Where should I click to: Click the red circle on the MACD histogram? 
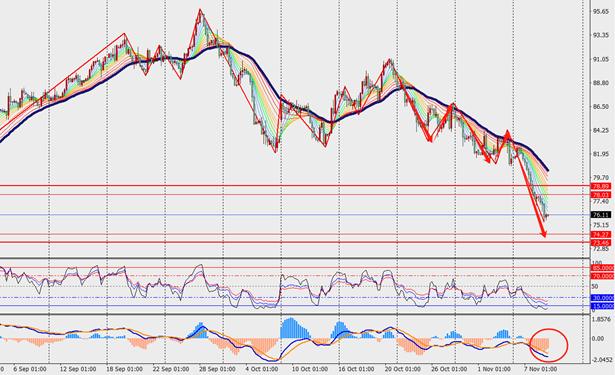click(549, 345)
